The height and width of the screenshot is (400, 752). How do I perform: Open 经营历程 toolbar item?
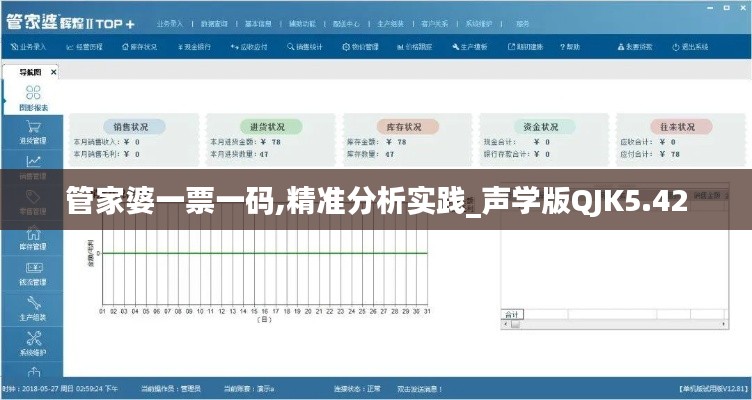pyautogui.click(x=84, y=47)
